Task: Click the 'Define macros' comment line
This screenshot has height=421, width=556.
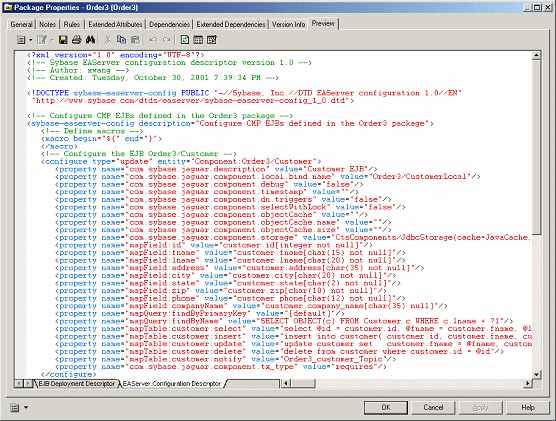Action: point(92,131)
